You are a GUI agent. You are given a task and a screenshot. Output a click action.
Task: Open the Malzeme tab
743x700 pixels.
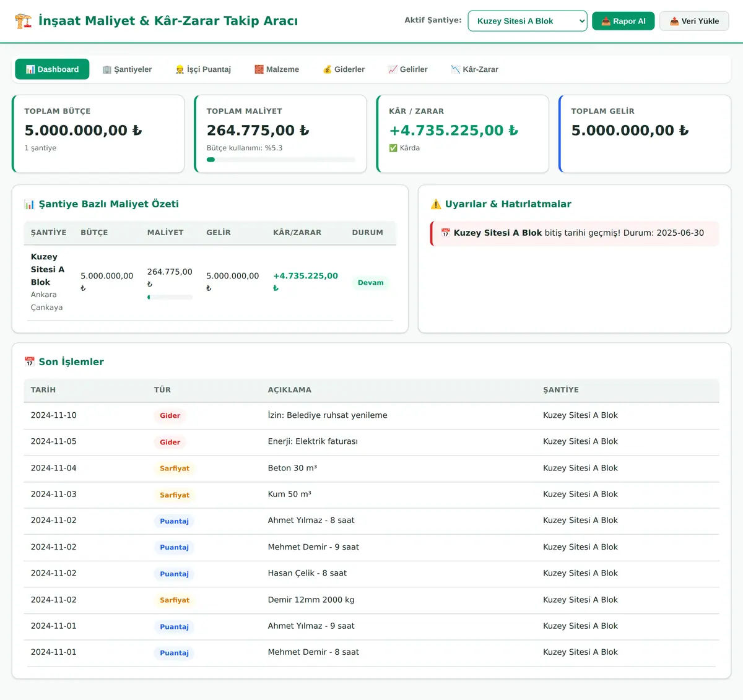coord(277,69)
